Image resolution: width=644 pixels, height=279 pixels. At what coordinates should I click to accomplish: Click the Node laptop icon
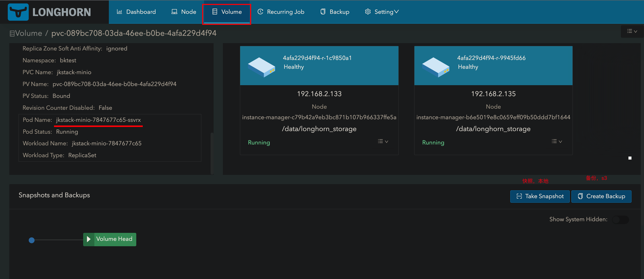174,12
